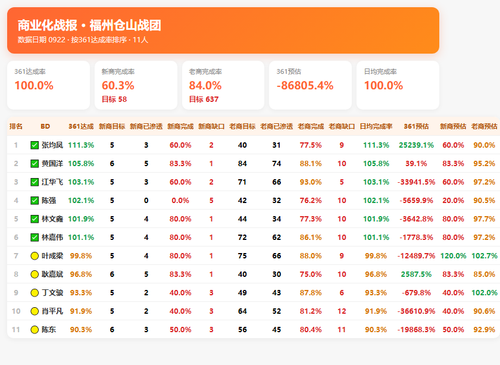Screen dimensions: 500x365
Task: Click the 目标 58 text in 新商 card
Action: click(x=114, y=99)
